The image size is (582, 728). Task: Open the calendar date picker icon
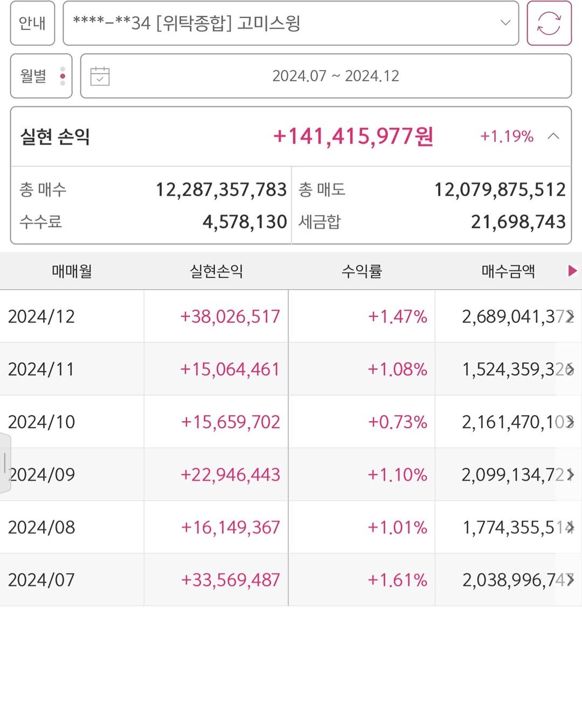coord(100,76)
